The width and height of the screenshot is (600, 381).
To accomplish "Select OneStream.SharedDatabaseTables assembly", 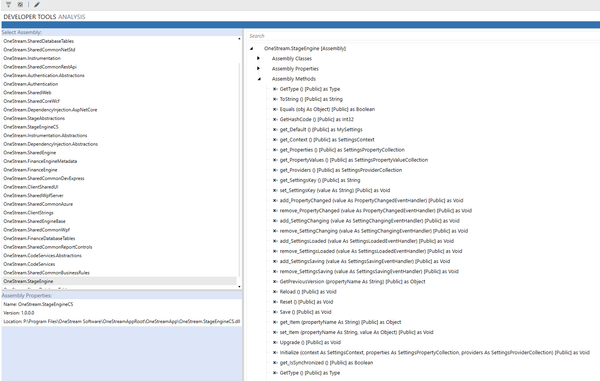I will click(39, 41).
